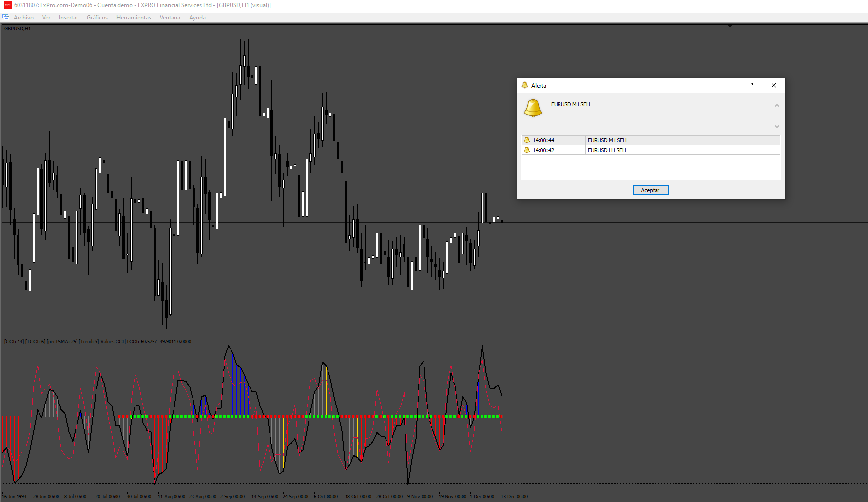This screenshot has height=502, width=868.
Task: Click the 13 Dec 00:00 time axis label
Action: click(x=515, y=497)
